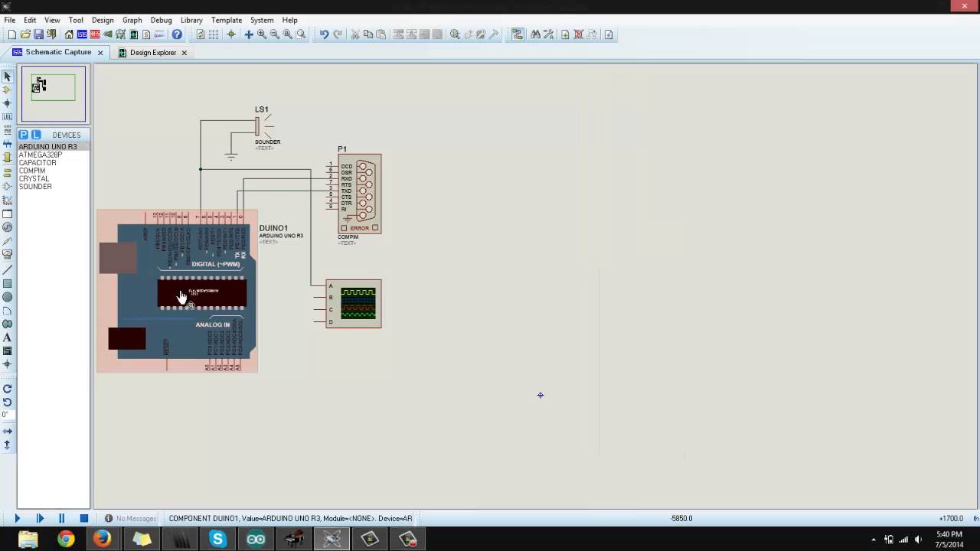980x551 pixels.
Task: Pick parts from libraries toolbar icon
Action: [x=455, y=34]
